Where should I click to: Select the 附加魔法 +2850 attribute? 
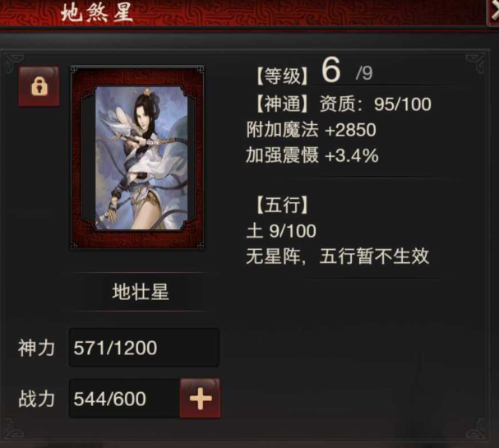(311, 130)
